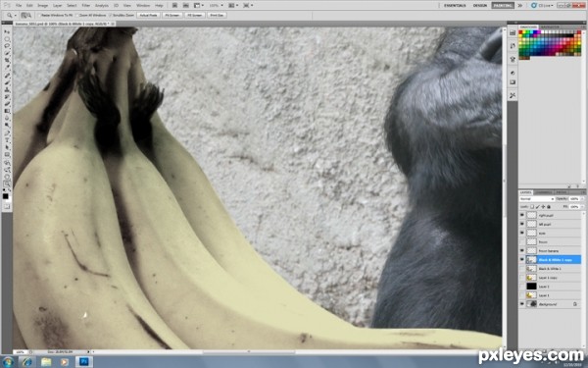Hide the background layer
This screenshot has width=588, height=368.
pyautogui.click(x=522, y=304)
